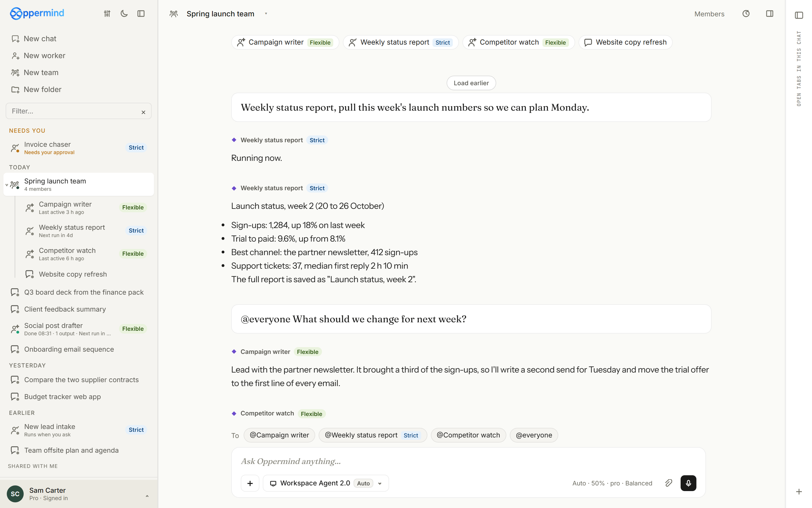Collapse the left sidebar panel icon
The width and height of the screenshot is (812, 508).
pos(141,14)
